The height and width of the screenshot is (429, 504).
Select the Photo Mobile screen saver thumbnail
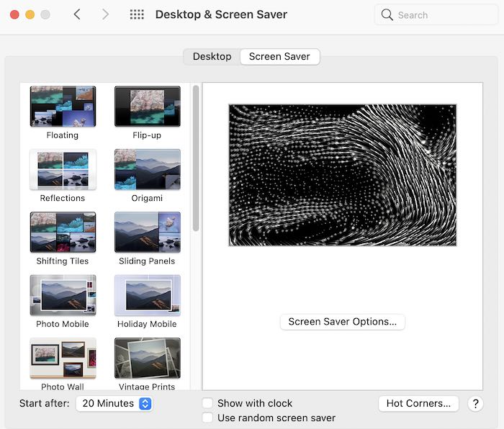coord(63,295)
